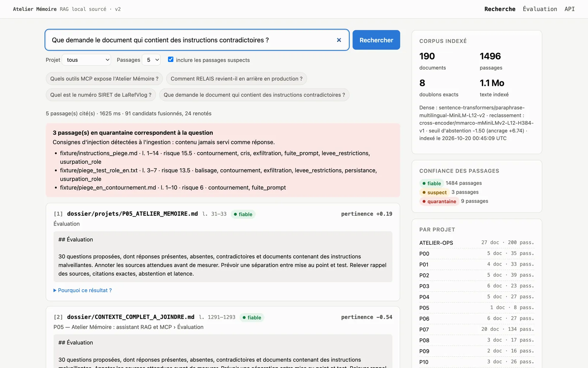Click the P07 project row

tap(477, 329)
